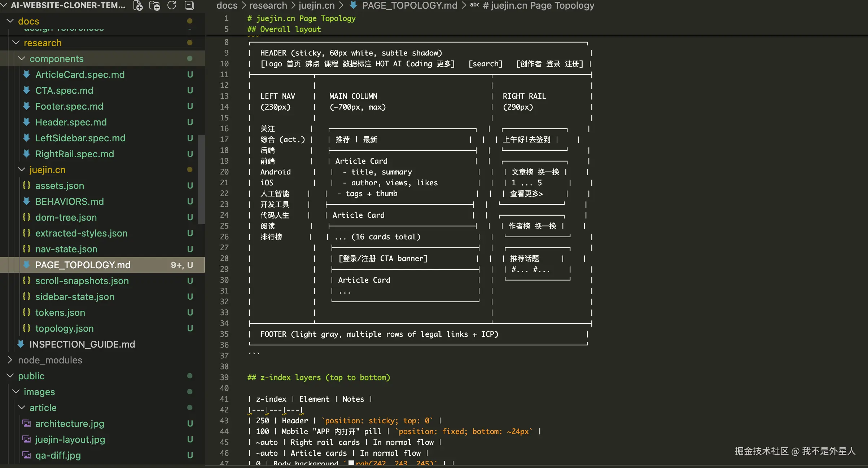Viewport: 868px width, 468px height.
Task: Click the JSON braces icon beside scroll-snapshots.json
Action: pyautogui.click(x=26, y=281)
